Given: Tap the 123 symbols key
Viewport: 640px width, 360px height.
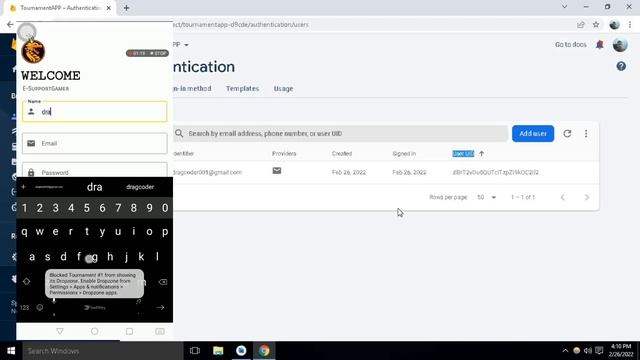Looking at the screenshot, I should (24, 307).
